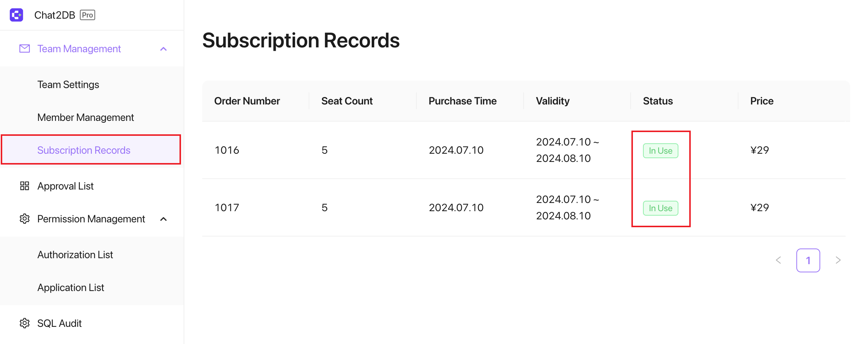Screen dimensions: 868x344
Task: Collapse the Team Management section chevron
Action: tap(163, 49)
